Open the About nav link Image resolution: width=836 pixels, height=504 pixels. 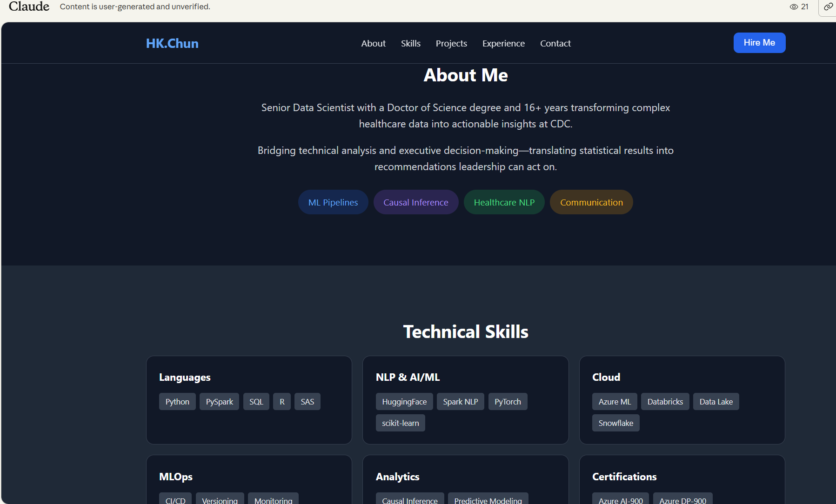coord(374,43)
